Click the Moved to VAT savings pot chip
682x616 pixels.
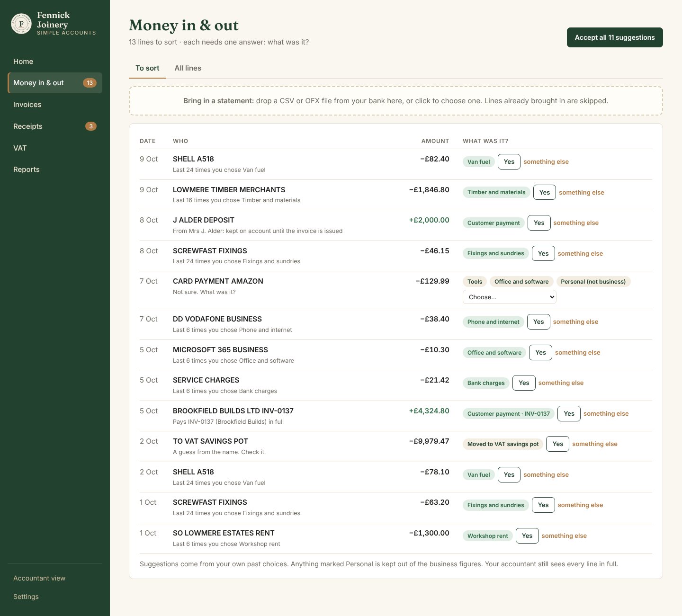pyautogui.click(x=503, y=444)
